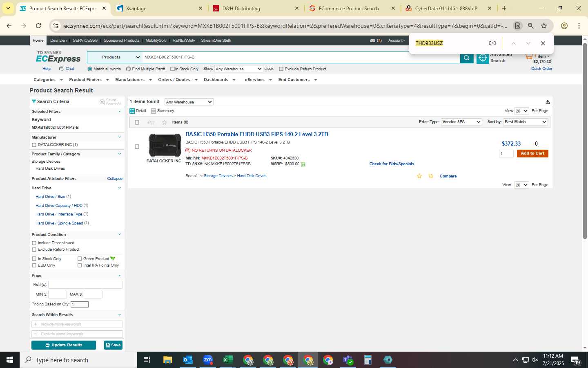The image size is (588, 368).
Task: Select Find Multiple Part# radio button
Action: pos(128,69)
